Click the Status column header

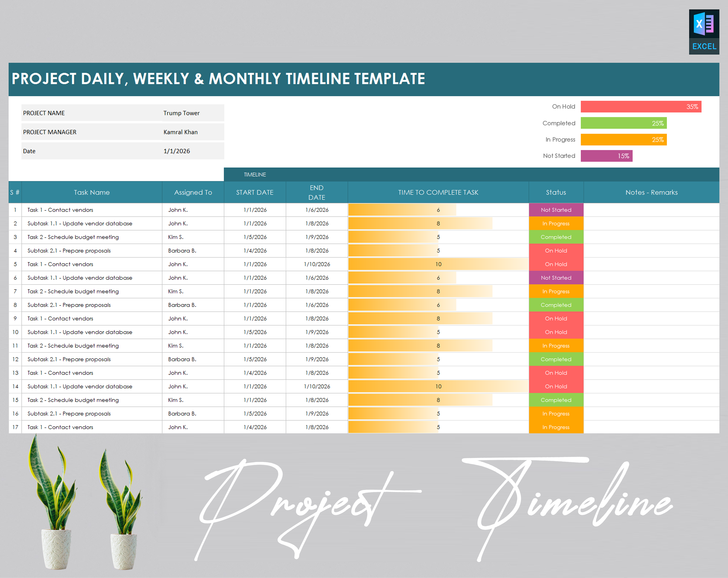coord(556,192)
